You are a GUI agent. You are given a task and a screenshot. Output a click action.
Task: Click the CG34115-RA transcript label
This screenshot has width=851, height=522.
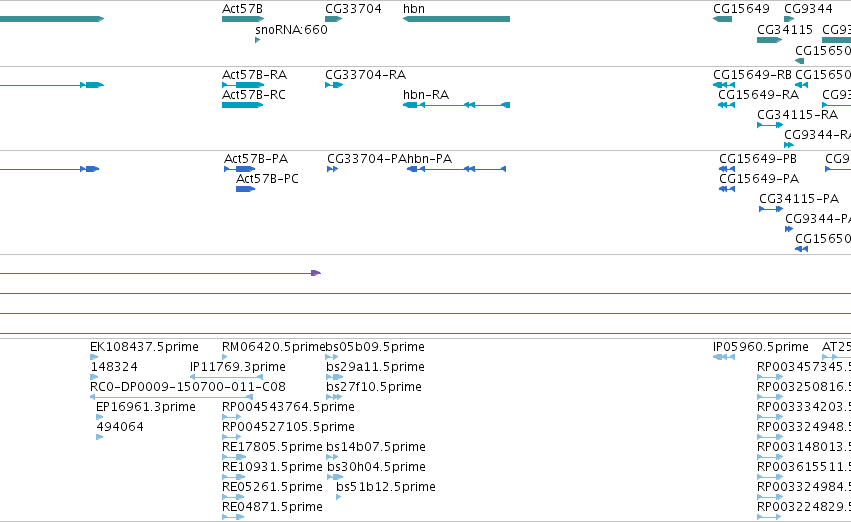click(797, 114)
